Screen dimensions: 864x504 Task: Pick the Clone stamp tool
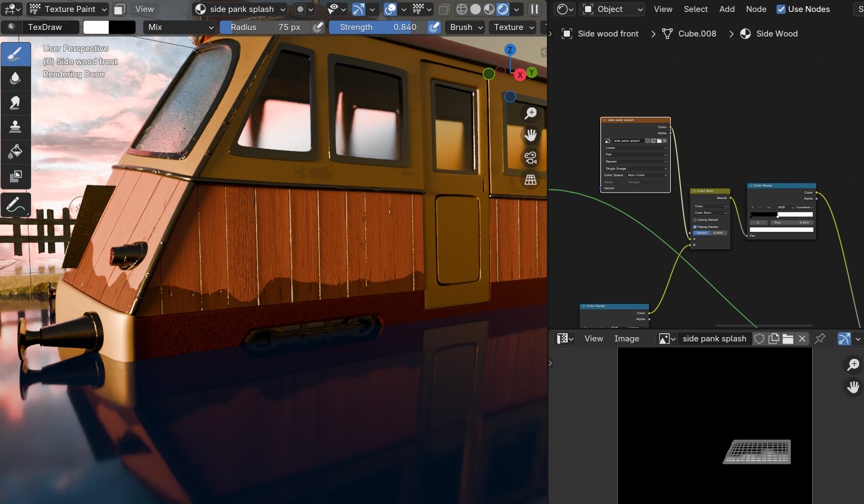15,127
